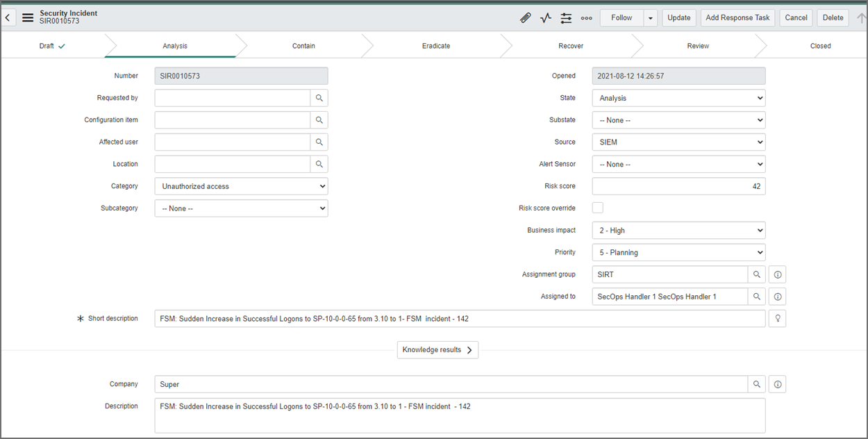Enable the Risk score override checkbox

pyautogui.click(x=596, y=207)
